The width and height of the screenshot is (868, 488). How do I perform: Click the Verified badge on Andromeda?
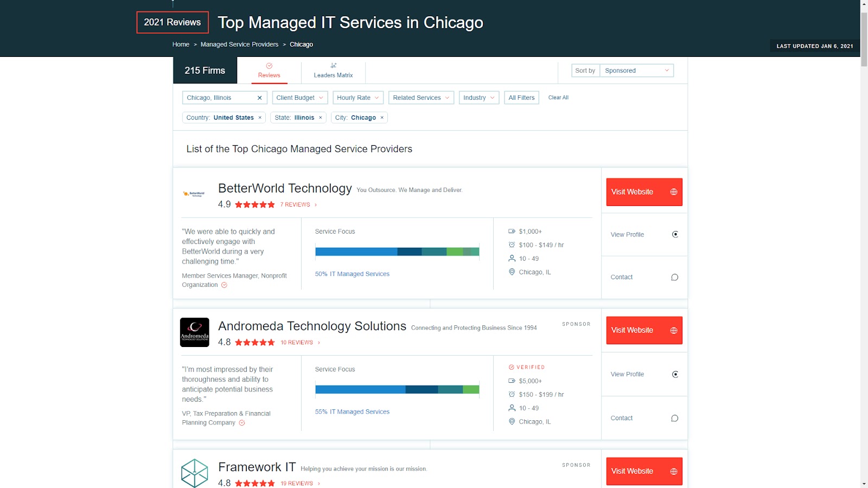click(527, 368)
